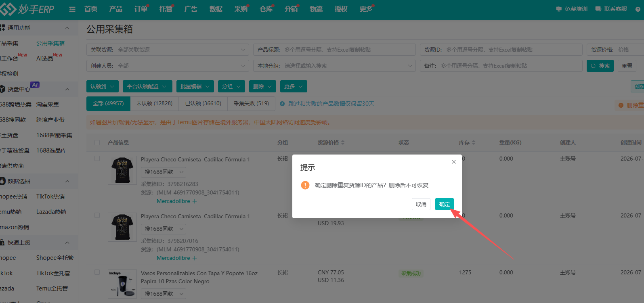Check the row with 采集箱ID 3798207016

[97, 215]
